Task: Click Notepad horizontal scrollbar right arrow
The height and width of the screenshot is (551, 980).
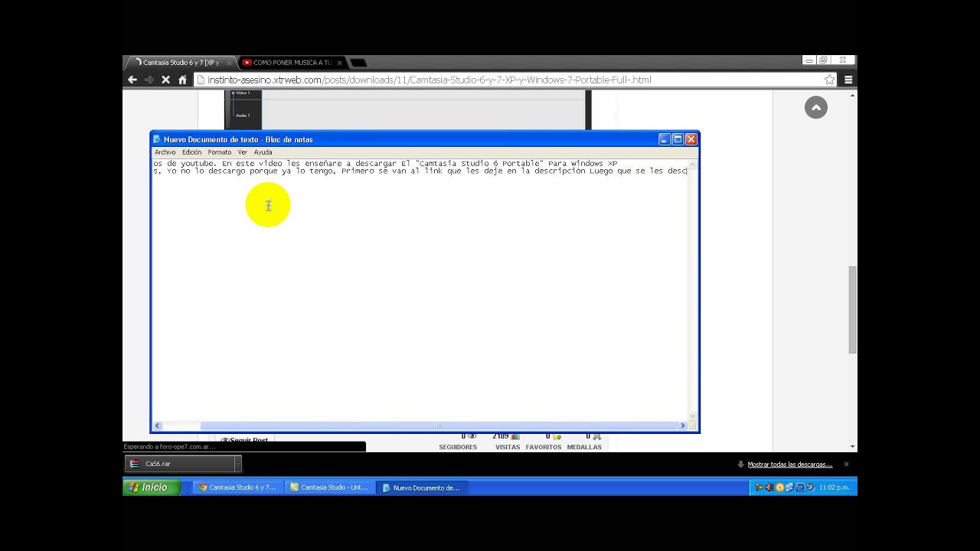Action: tap(683, 425)
